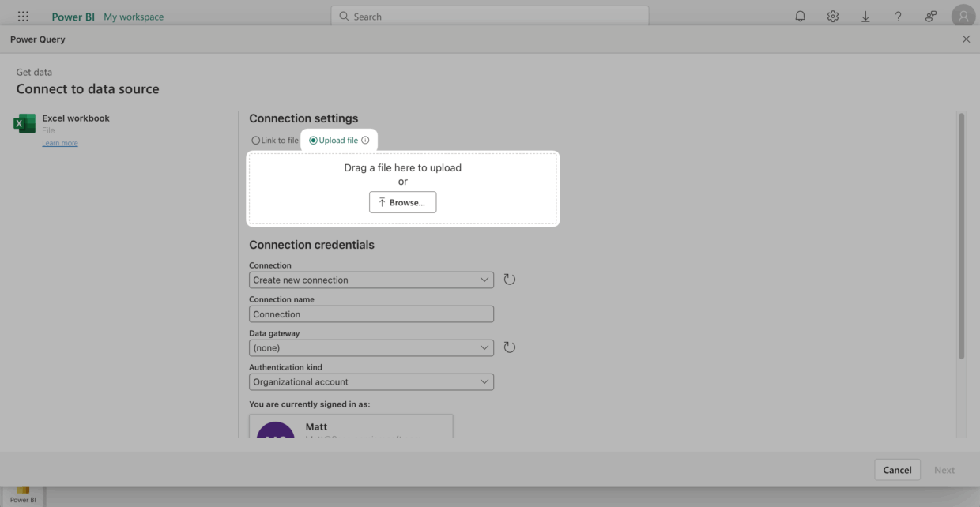The width and height of the screenshot is (980, 507).
Task: Open the Data gateway dropdown
Action: (x=371, y=347)
